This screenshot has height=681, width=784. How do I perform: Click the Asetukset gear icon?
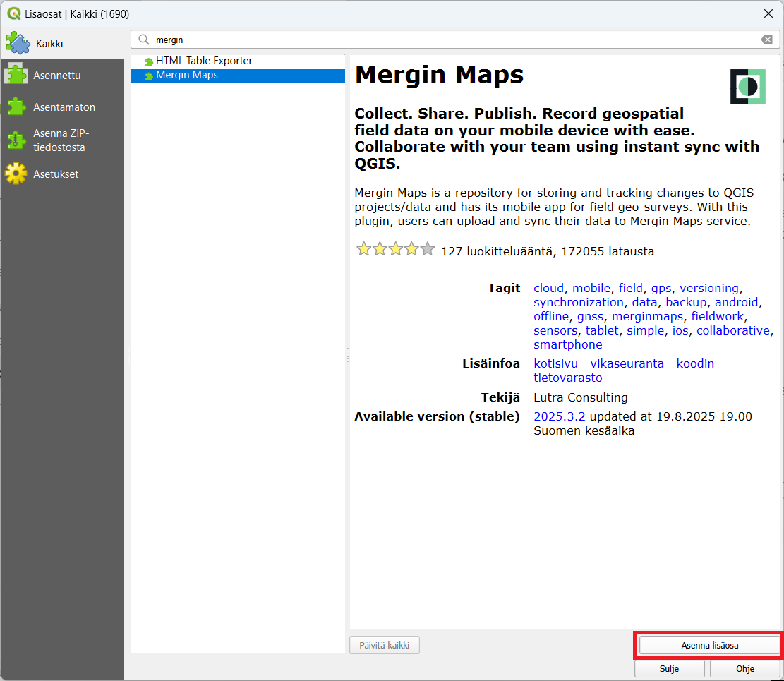[x=16, y=174]
